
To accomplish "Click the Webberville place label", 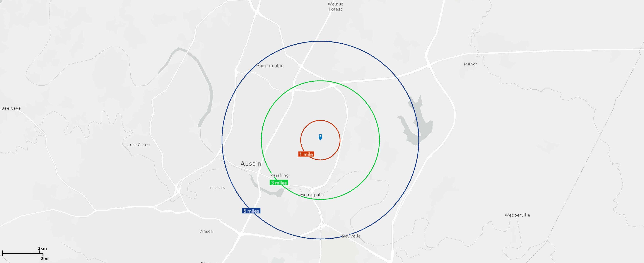I will click(x=517, y=215).
